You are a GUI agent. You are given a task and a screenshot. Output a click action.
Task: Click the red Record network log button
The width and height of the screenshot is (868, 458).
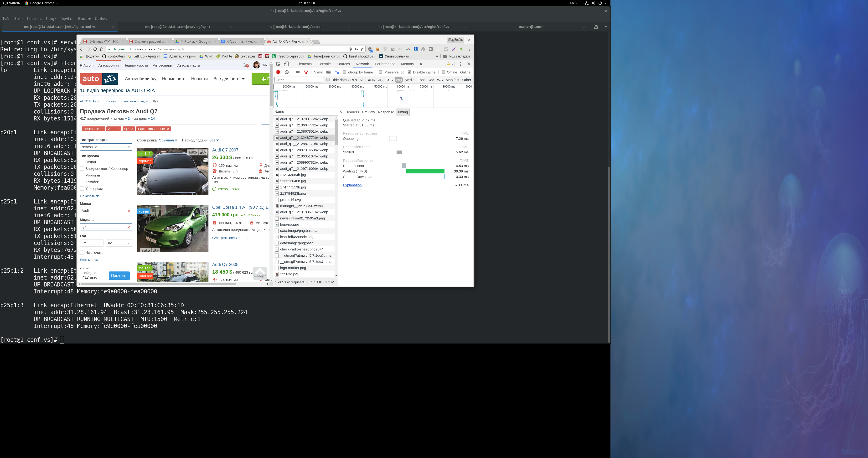coord(278,72)
